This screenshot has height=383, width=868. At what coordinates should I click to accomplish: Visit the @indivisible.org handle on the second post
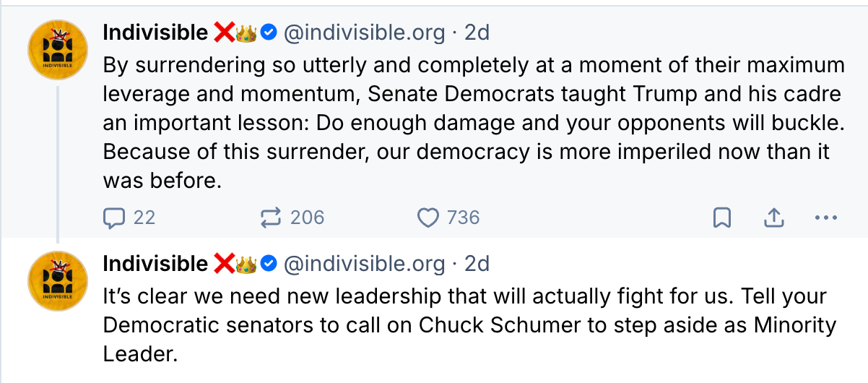(364, 264)
